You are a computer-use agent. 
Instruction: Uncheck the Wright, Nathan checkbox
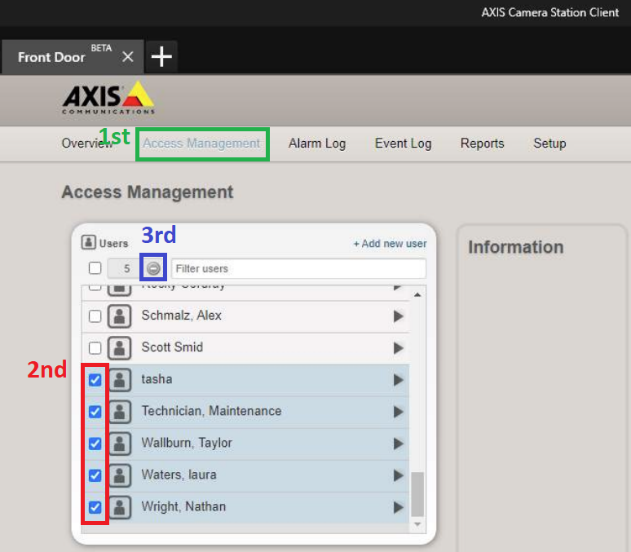click(95, 507)
